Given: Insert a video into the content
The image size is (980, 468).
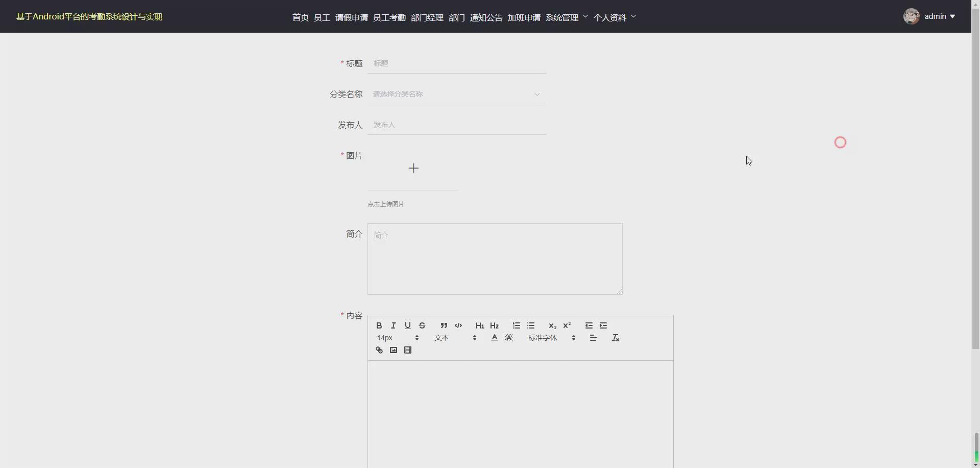Looking at the screenshot, I should (408, 349).
